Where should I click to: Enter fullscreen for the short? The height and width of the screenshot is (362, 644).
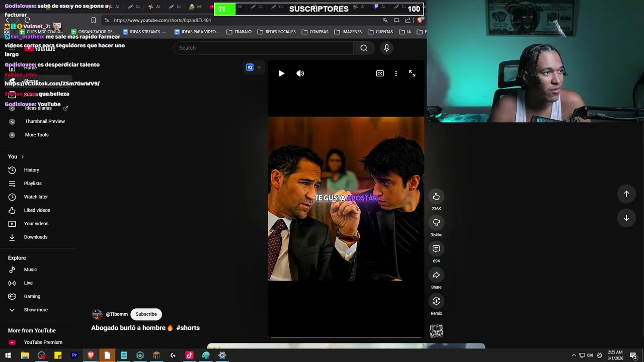pyautogui.click(x=412, y=73)
